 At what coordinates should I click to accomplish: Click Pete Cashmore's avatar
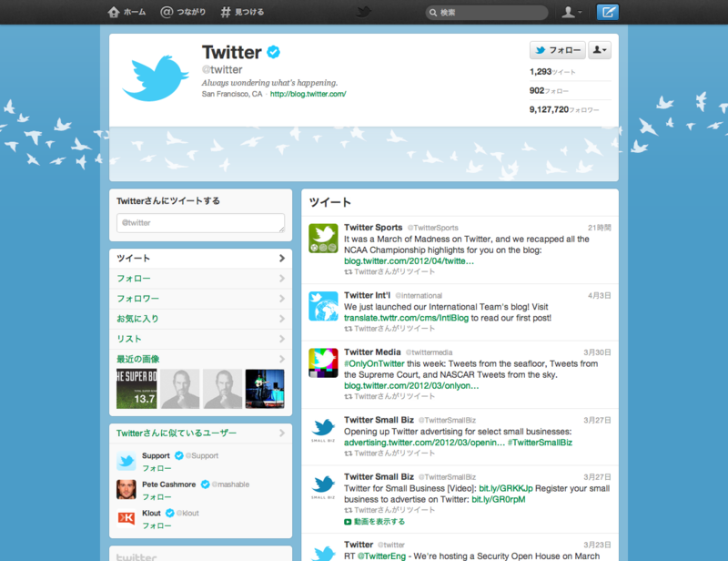pyautogui.click(x=126, y=489)
